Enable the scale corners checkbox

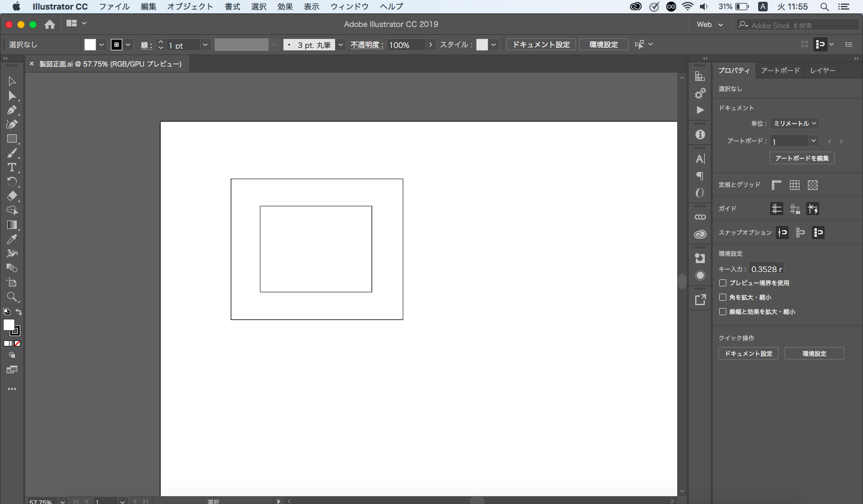point(723,297)
